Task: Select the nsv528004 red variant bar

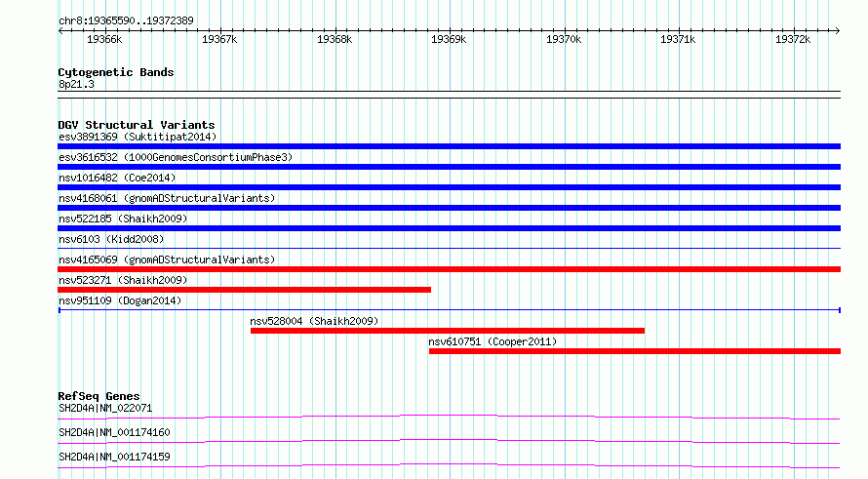Action: point(448,331)
